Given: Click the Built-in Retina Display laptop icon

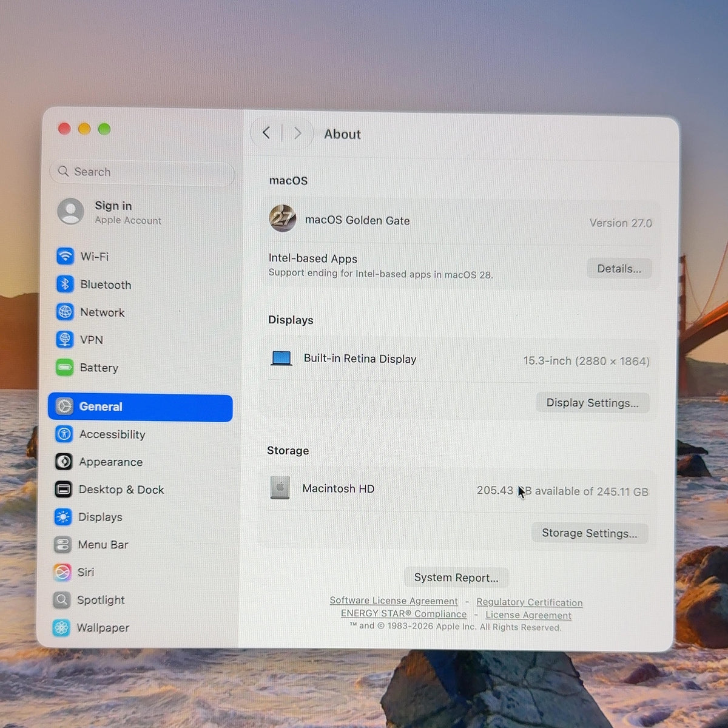Looking at the screenshot, I should click(x=281, y=359).
